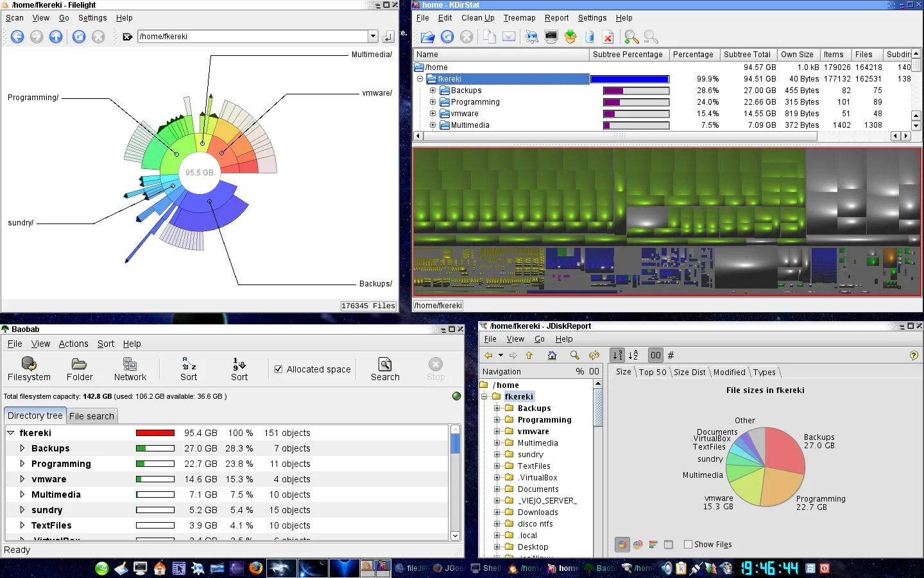The image size is (924, 578).
Task: Enable the Show Files checkbox in JDiskReport
Action: tap(688, 544)
